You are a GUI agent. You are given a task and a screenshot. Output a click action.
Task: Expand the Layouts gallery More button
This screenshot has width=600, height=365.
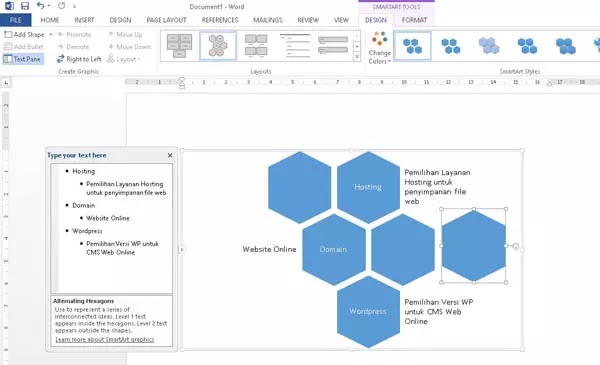(357, 56)
